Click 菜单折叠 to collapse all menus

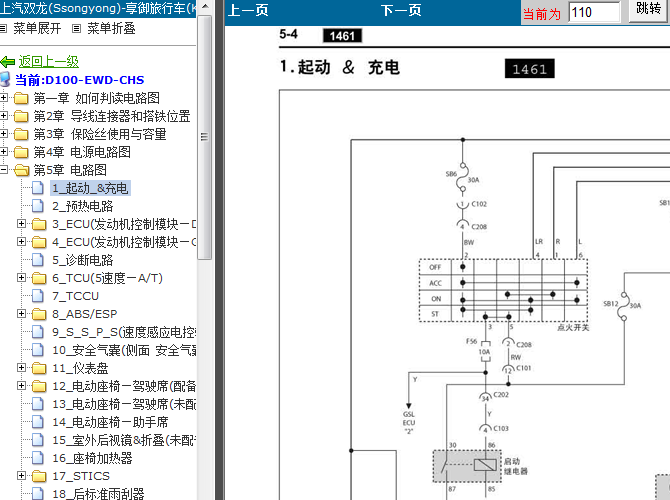click(111, 29)
